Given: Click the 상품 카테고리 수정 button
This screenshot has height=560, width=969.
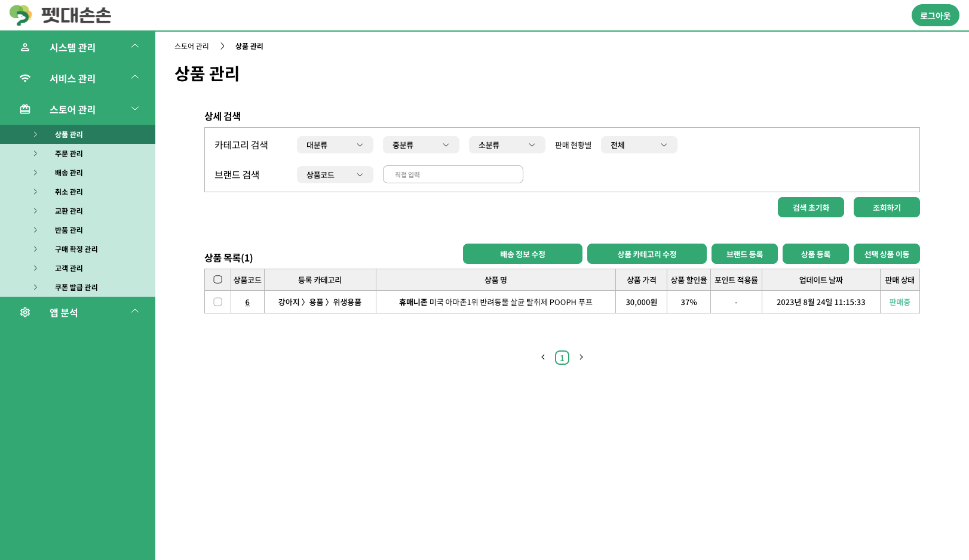Looking at the screenshot, I should tap(647, 254).
